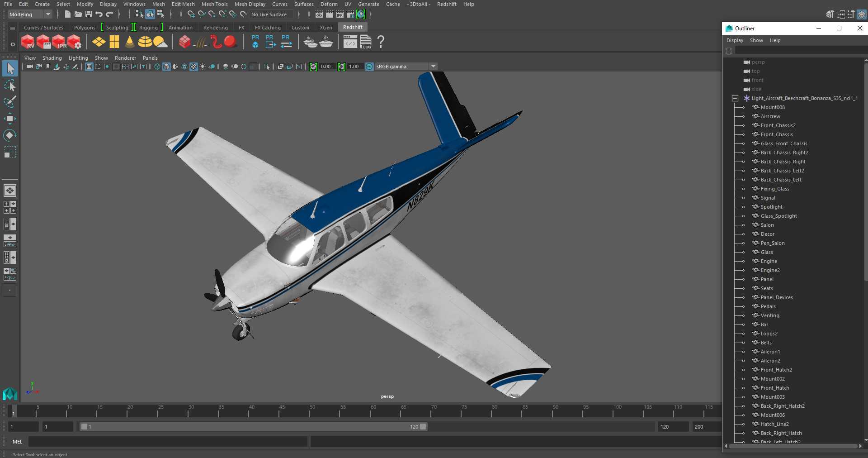Viewport: 868px width, 458px height.
Task: Open the shelf tab switcher menu
Action: [13, 28]
